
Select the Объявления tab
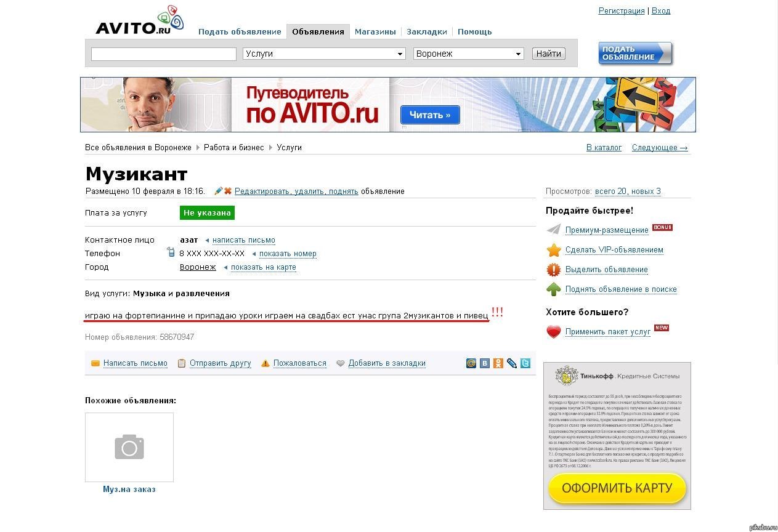coord(318,31)
